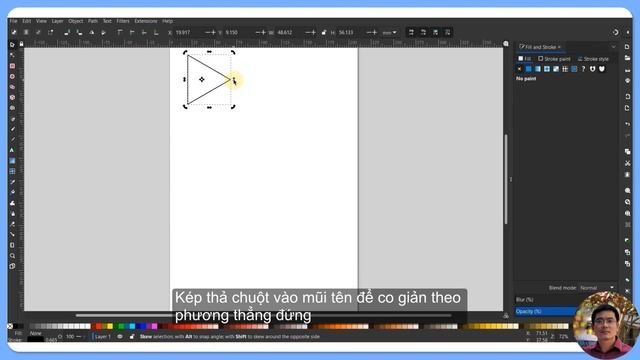The image size is (640, 360).
Task: Switch to the Fill tab
Action: tap(525, 59)
